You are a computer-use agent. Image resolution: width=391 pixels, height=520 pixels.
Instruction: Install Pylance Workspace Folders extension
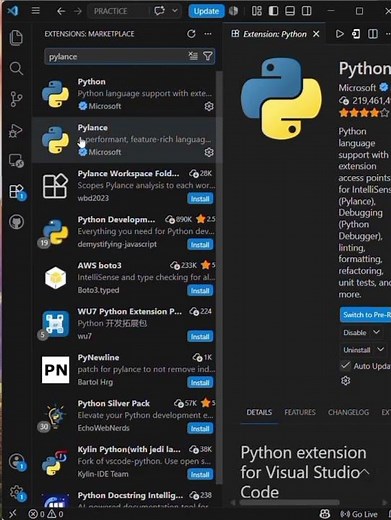click(200, 199)
